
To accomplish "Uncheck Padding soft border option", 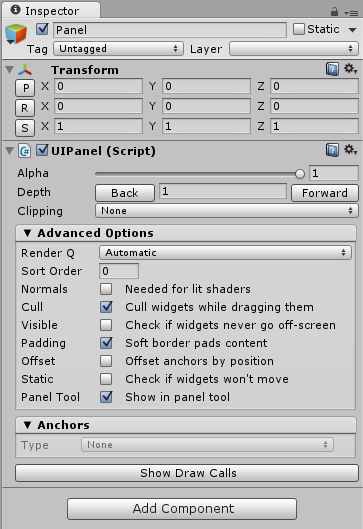I will pyautogui.click(x=106, y=343).
